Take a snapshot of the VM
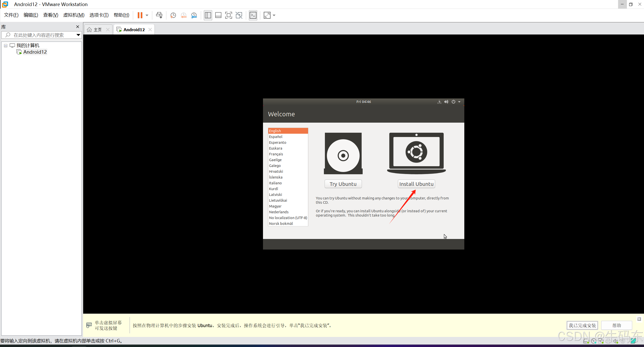The width and height of the screenshot is (644, 347). point(173,15)
